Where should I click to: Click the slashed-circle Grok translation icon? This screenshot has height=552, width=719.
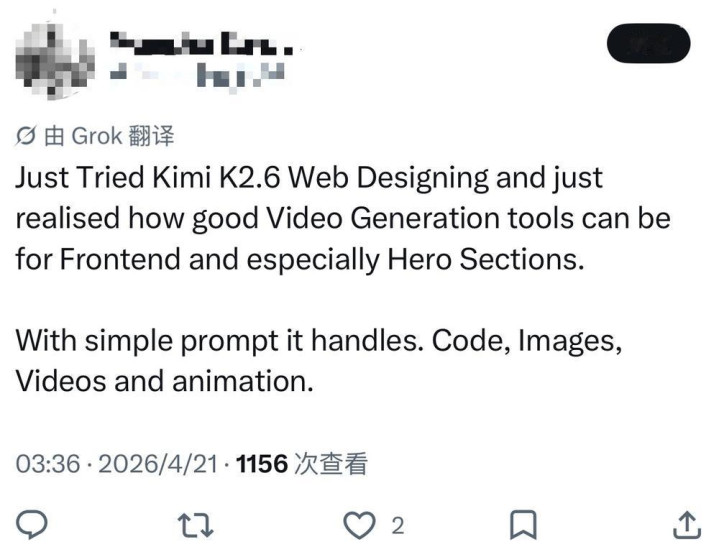25,136
